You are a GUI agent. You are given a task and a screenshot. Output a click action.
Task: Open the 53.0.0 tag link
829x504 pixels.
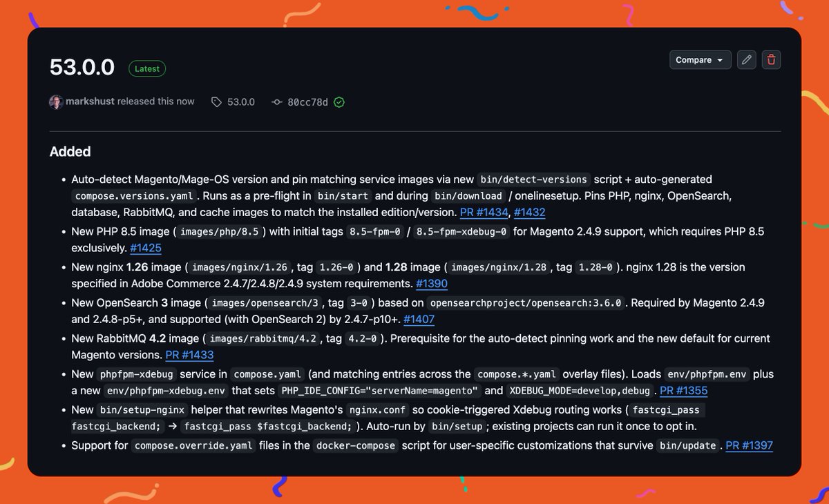tap(241, 102)
